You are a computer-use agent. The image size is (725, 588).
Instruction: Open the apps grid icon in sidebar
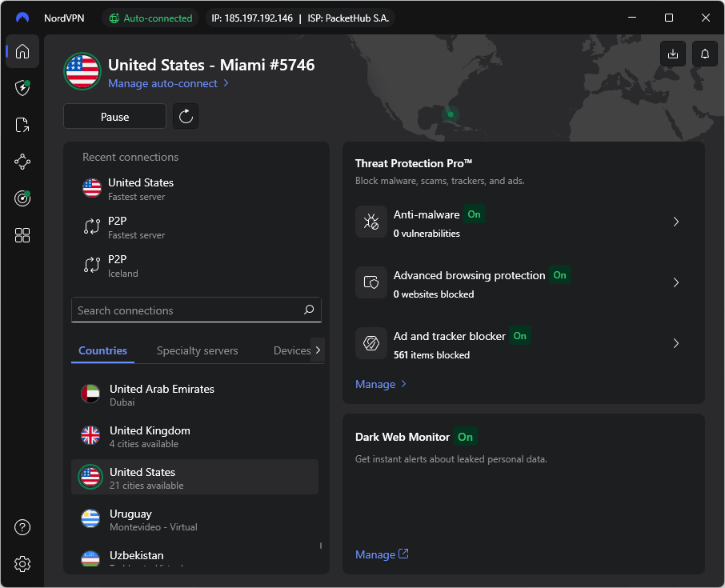pyautogui.click(x=22, y=235)
